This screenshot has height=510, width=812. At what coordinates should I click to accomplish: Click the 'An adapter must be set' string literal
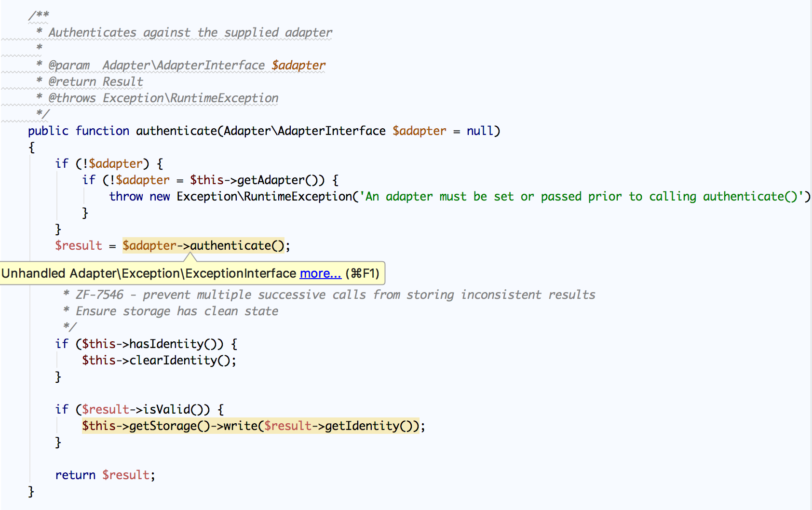click(582, 196)
